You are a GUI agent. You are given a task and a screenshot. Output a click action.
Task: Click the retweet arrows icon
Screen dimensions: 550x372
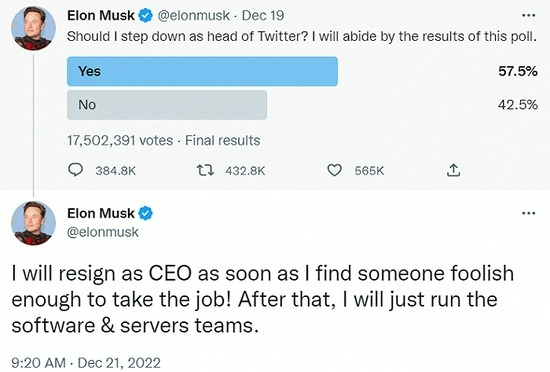point(205,171)
